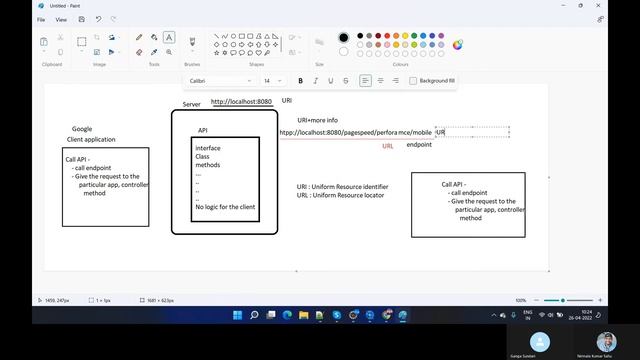Click the Resize image icon
The width and height of the screenshot is (640, 360).
click(97, 52)
